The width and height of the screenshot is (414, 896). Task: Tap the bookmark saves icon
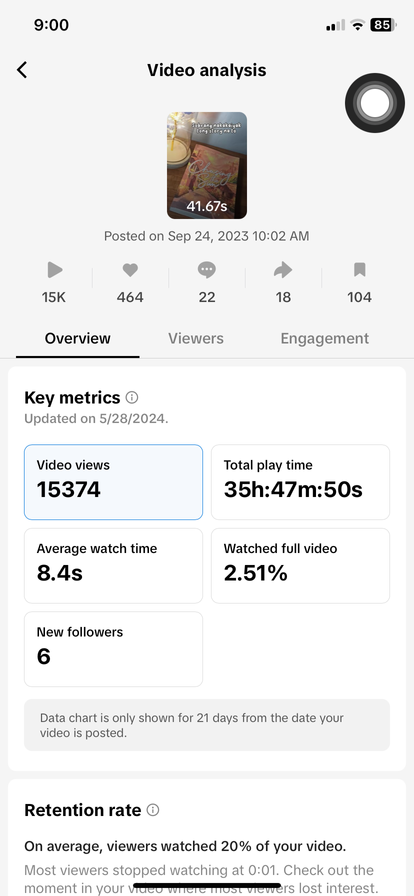360,270
